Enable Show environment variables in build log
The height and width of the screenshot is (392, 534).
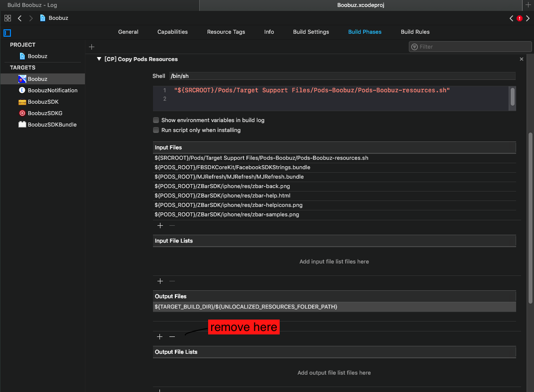click(x=156, y=120)
